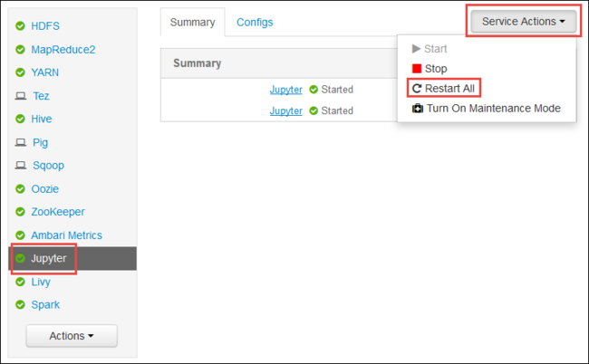Choose Stop from Service Actions menu

coord(435,69)
